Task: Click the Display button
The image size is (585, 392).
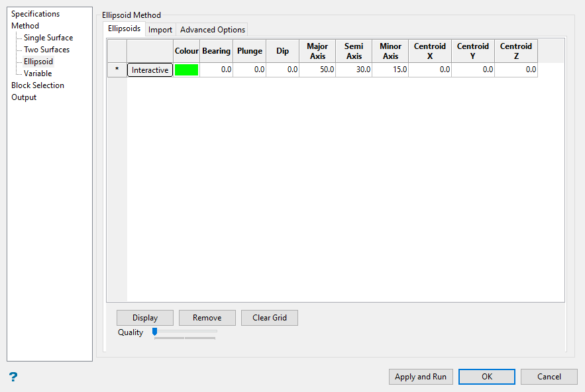Action: (145, 318)
